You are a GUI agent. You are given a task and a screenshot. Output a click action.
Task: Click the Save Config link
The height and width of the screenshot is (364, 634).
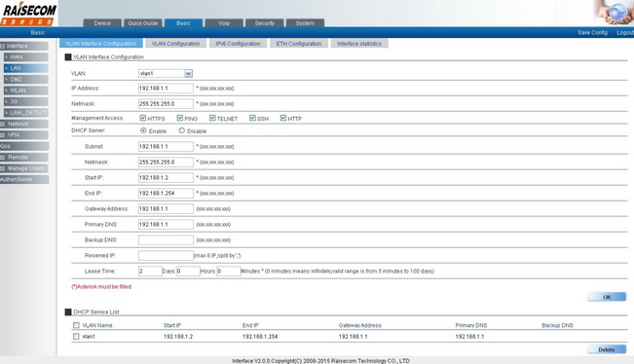(592, 32)
